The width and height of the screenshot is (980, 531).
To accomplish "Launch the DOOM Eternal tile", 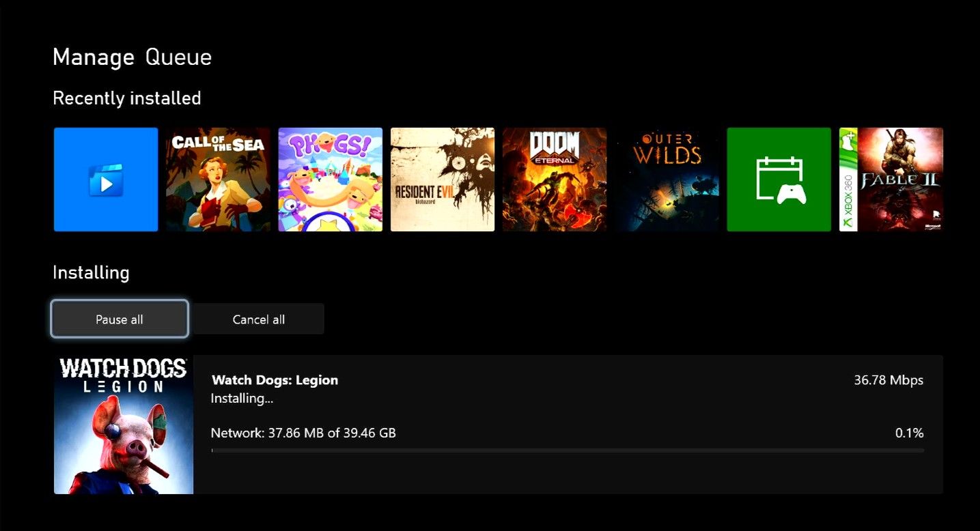I will point(555,180).
